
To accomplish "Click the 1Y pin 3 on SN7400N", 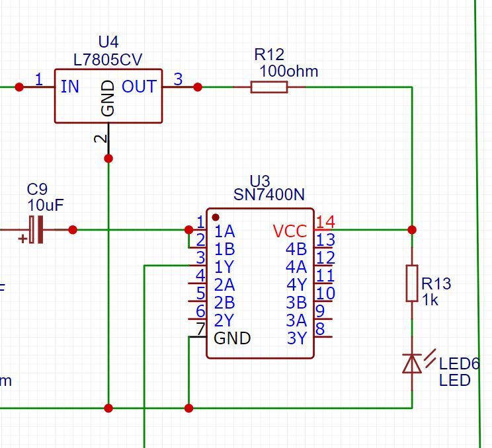I will 197,265.
